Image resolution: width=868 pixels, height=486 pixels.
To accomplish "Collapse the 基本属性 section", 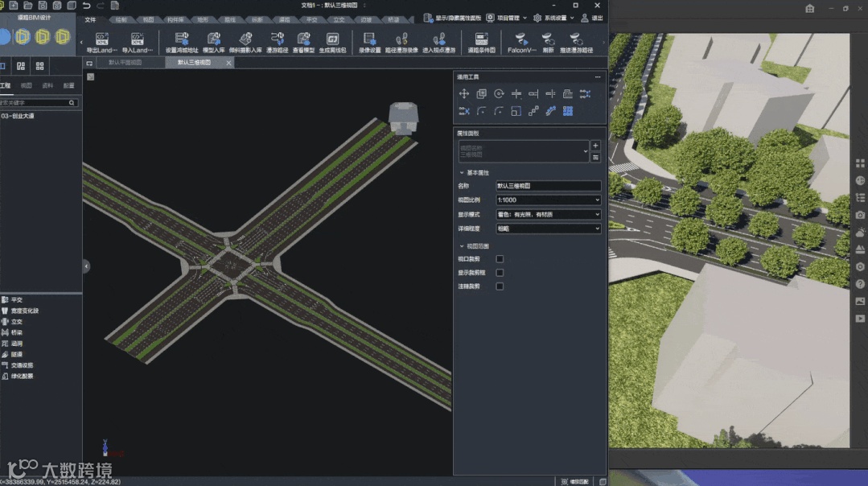I will click(x=462, y=173).
